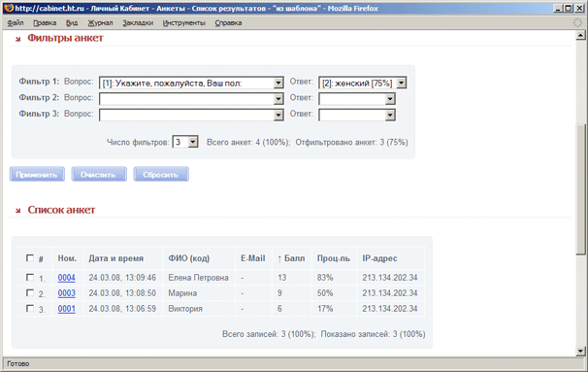Click the Дата и время column header

click(115, 258)
